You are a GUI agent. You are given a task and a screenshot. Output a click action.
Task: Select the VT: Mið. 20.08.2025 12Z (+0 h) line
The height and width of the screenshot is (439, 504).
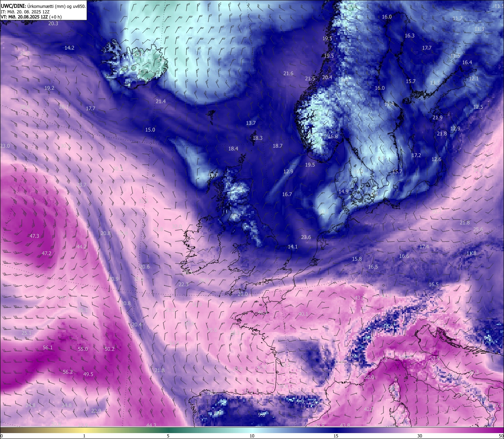click(x=31, y=17)
